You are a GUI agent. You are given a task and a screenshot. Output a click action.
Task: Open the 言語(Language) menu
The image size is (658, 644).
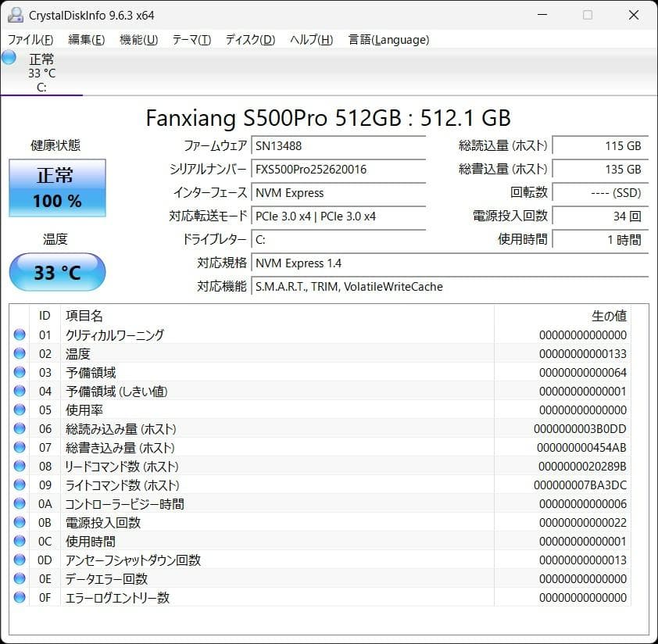[x=388, y=39]
